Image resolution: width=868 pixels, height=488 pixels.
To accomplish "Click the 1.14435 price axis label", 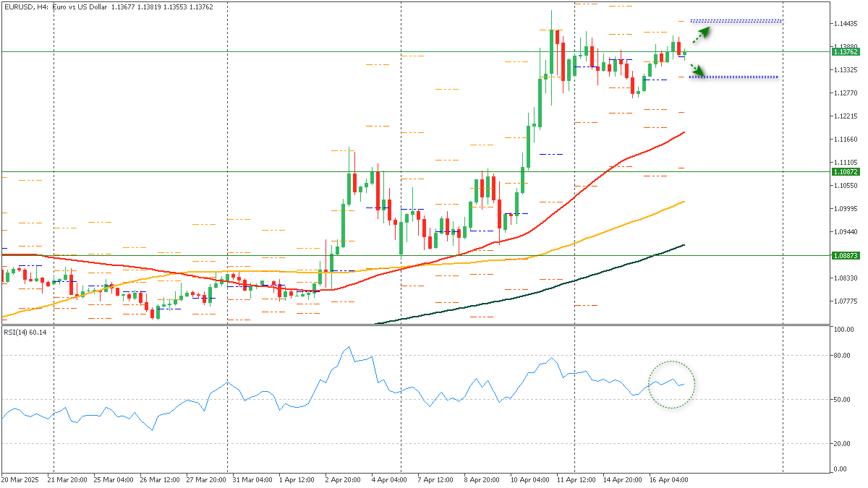I will [x=845, y=24].
